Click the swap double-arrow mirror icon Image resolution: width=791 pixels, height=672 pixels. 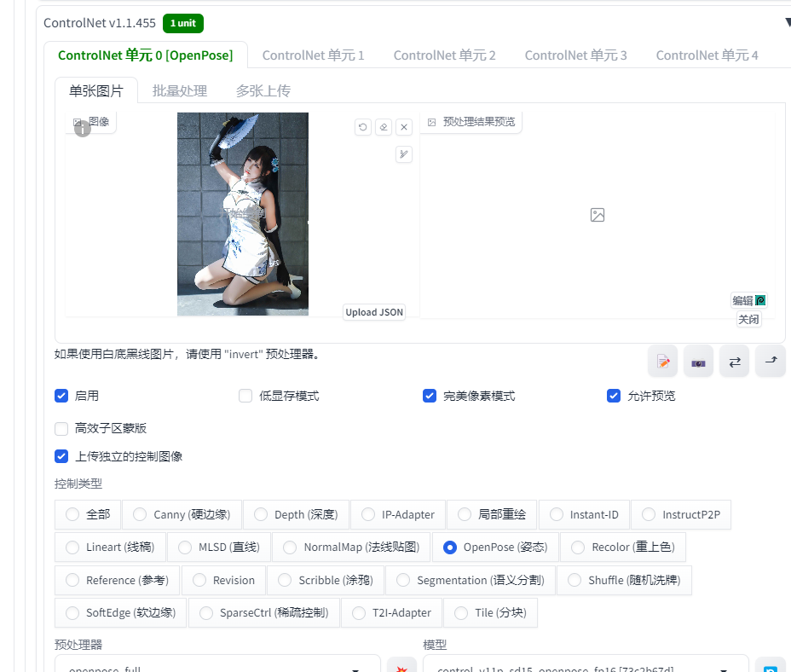tap(734, 362)
